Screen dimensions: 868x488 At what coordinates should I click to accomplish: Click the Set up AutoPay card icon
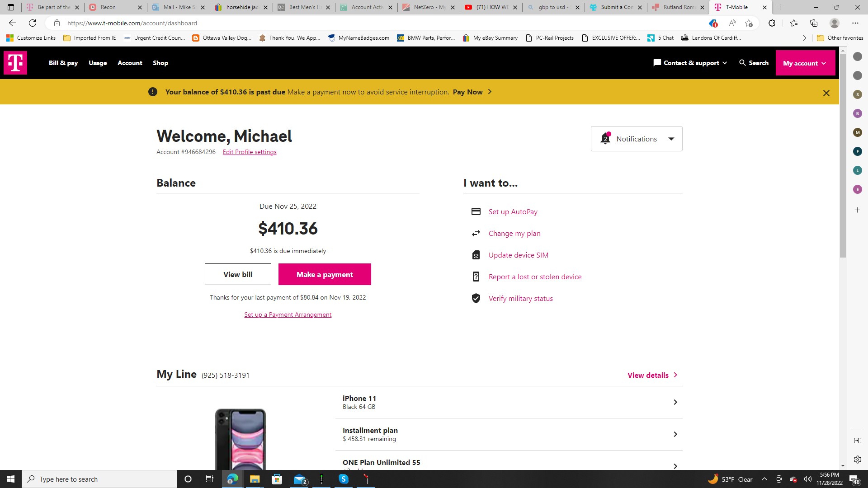476,211
